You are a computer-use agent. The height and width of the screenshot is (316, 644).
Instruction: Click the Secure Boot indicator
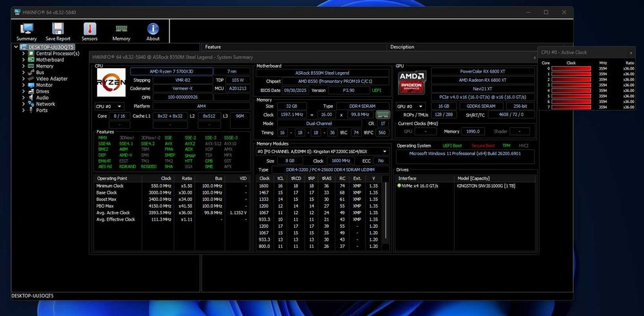click(483, 145)
